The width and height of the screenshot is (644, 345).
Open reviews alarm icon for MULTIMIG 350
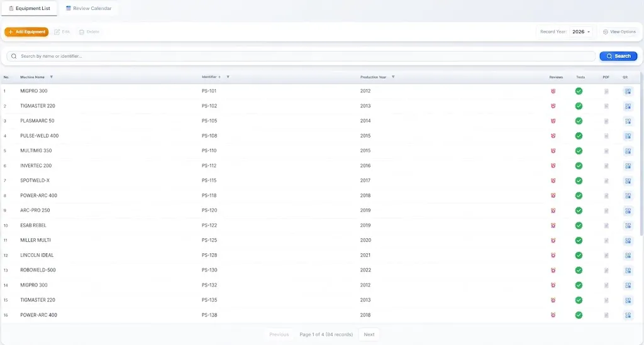553,151
